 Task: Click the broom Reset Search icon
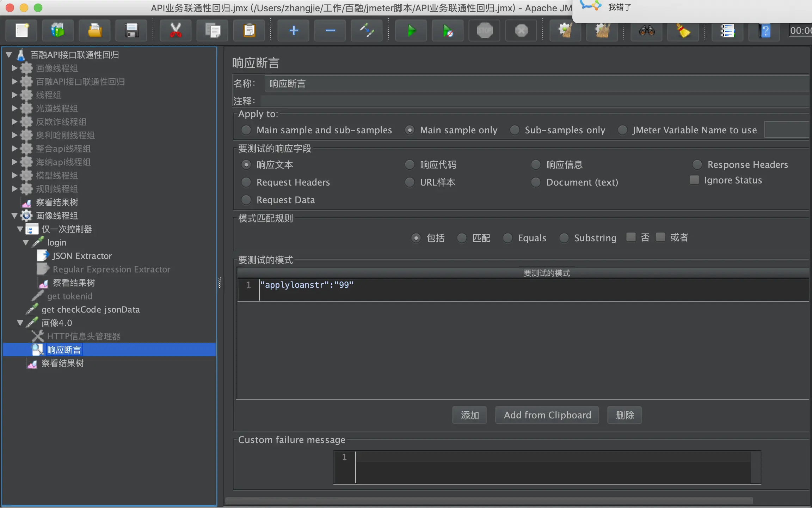tap(683, 31)
